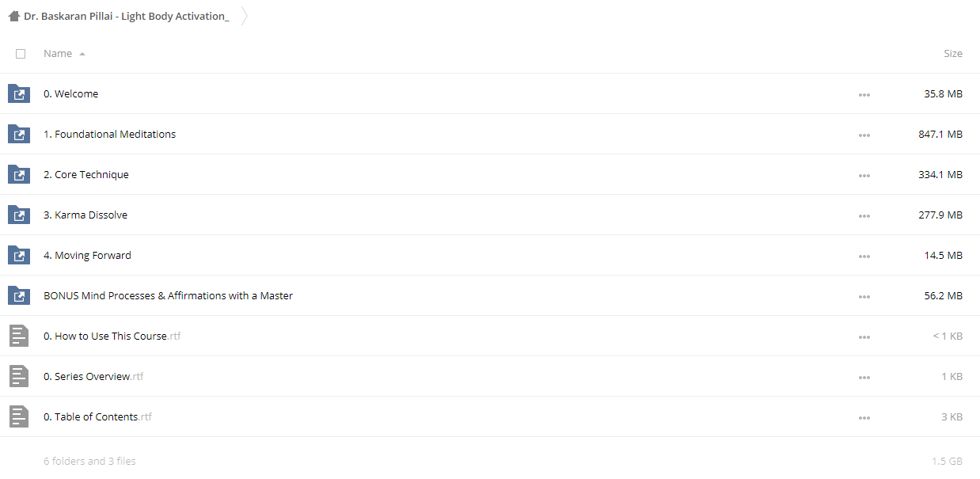Open more options for Table of Contents.rtf
The image size is (980, 479).
(x=864, y=417)
